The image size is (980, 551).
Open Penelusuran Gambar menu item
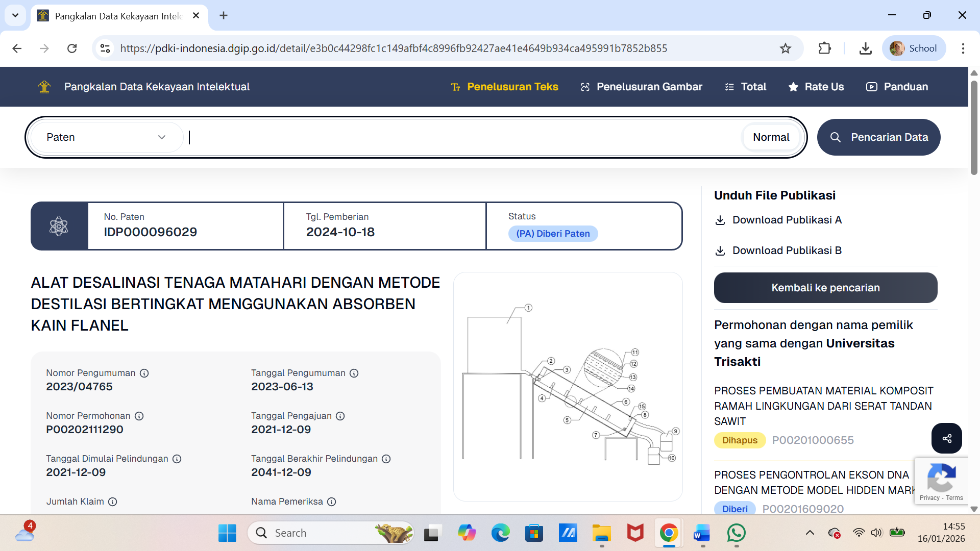(641, 87)
